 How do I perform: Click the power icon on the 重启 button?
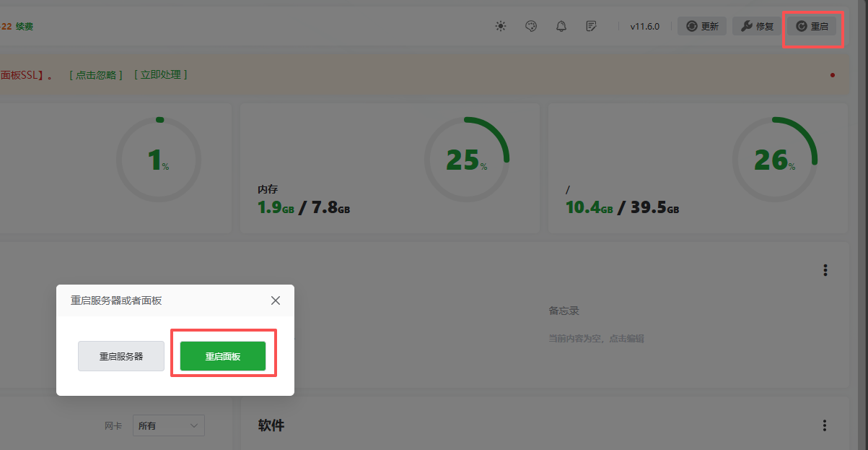point(802,26)
